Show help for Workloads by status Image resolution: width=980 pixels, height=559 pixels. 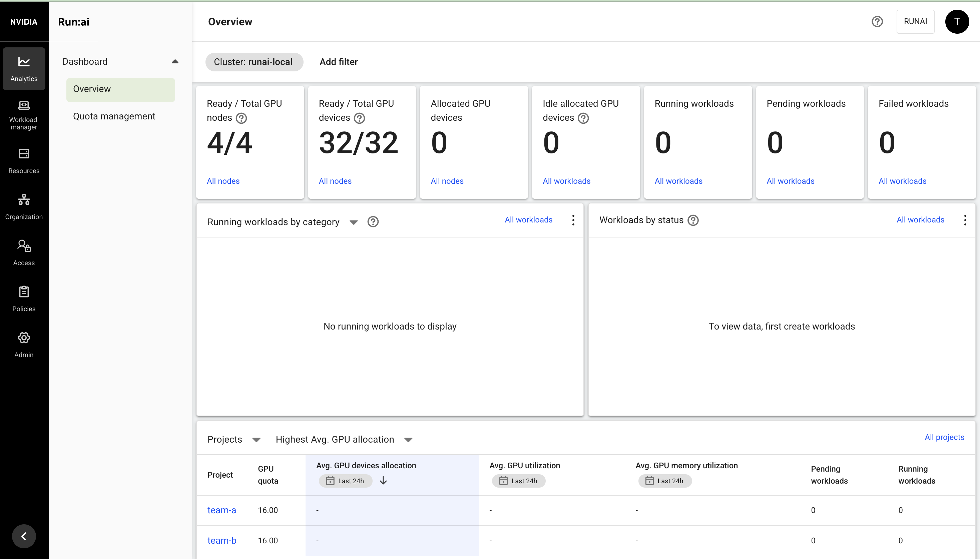(693, 220)
